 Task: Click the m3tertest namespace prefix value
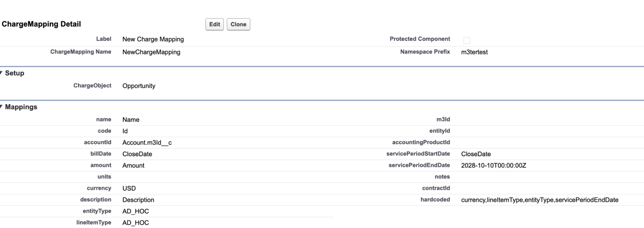tap(474, 52)
